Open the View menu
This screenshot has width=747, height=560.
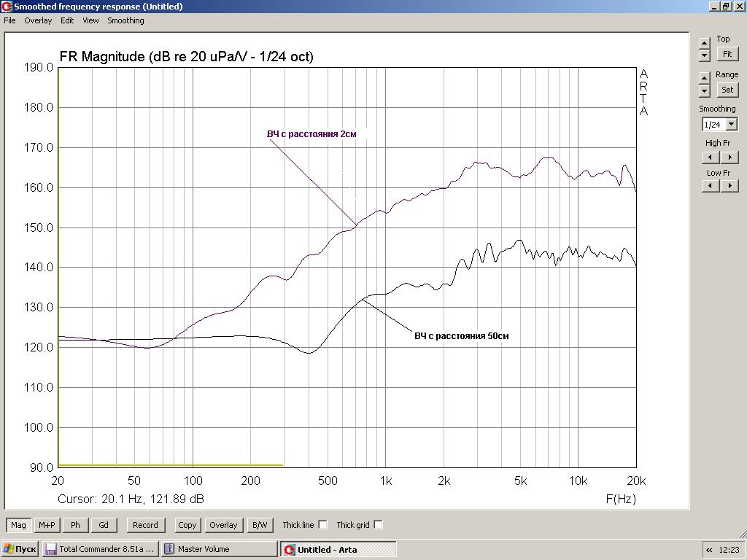tap(90, 20)
